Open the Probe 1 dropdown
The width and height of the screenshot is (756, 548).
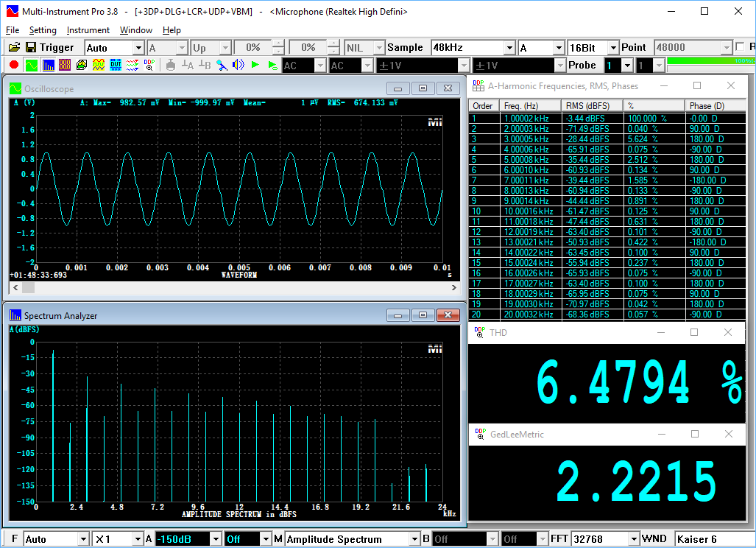click(626, 65)
